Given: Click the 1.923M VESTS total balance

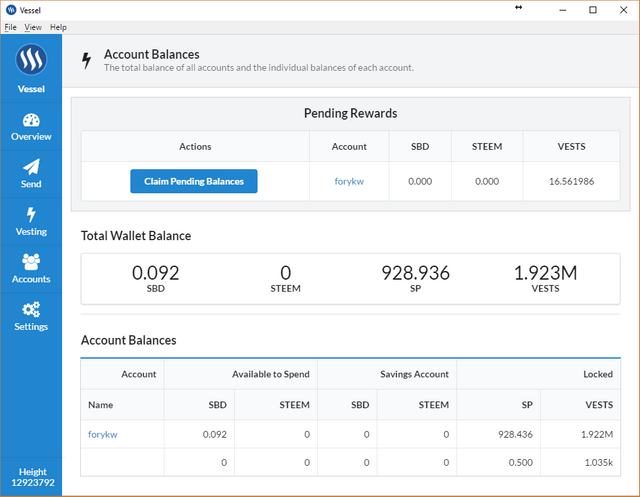Looking at the screenshot, I should point(545,273).
